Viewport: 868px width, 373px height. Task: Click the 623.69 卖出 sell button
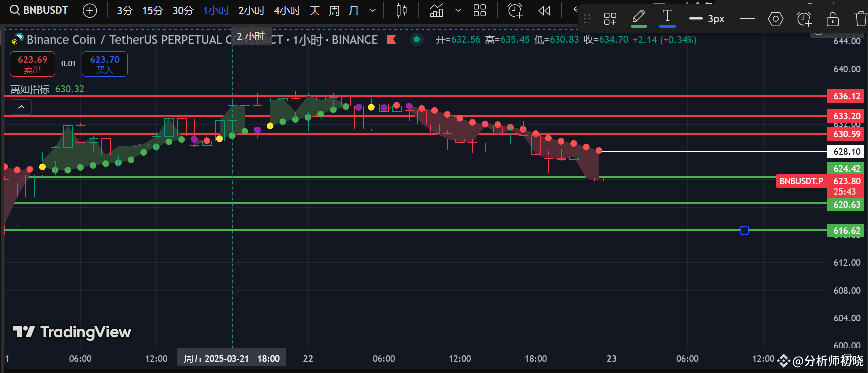33,64
